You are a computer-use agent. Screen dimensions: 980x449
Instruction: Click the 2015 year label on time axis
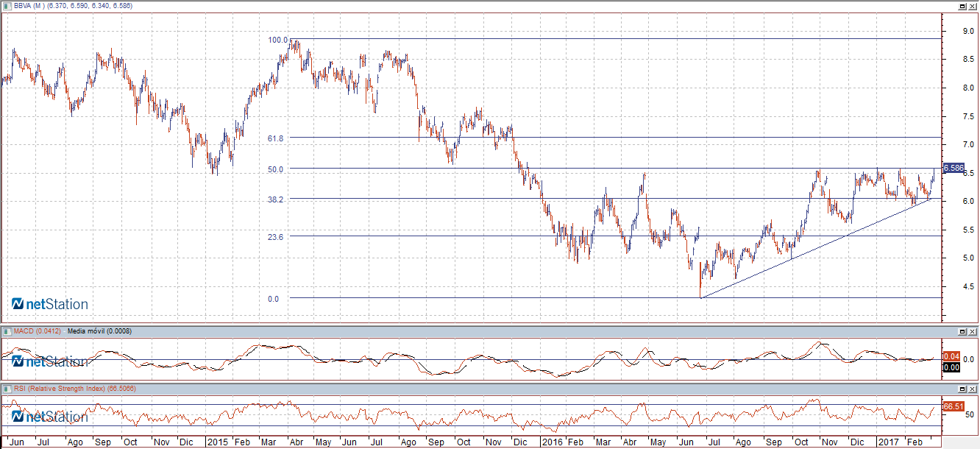point(216,442)
